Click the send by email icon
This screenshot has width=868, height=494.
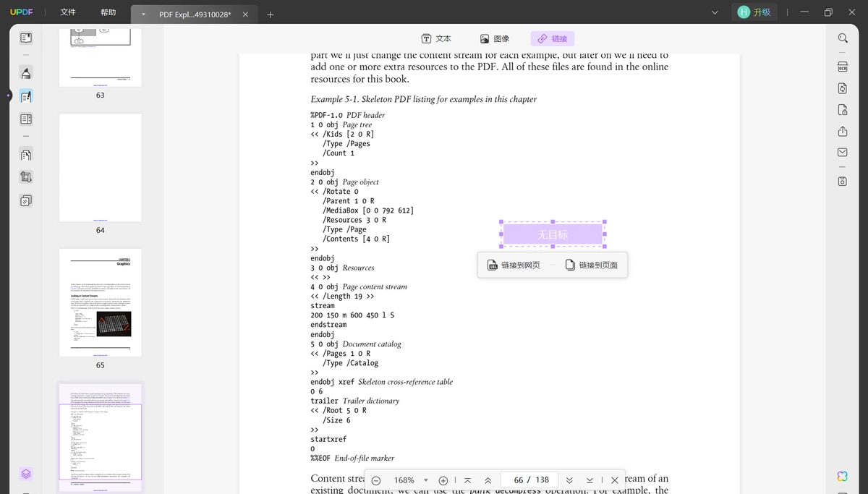(843, 153)
